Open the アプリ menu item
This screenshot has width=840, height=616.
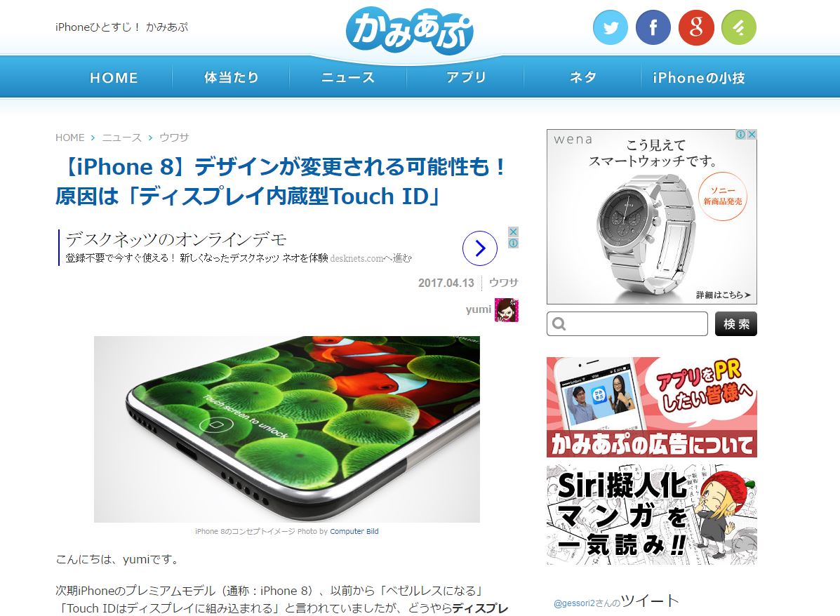click(465, 78)
